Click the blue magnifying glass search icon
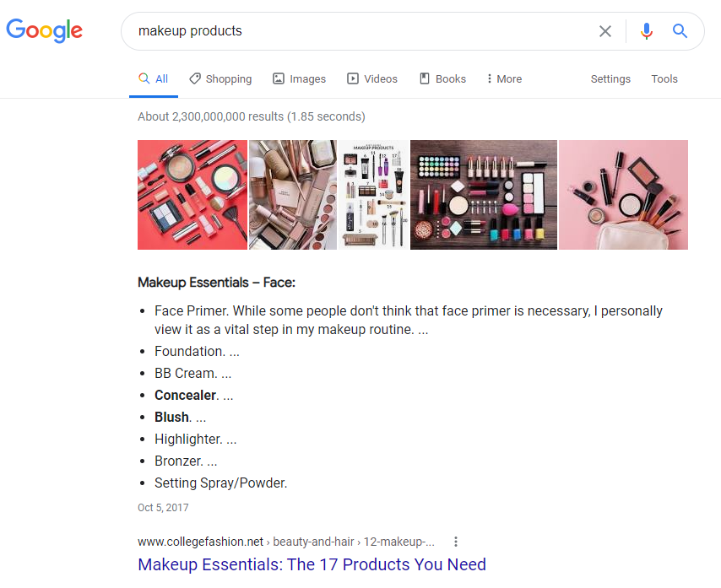The image size is (721, 588). pyautogui.click(x=680, y=31)
